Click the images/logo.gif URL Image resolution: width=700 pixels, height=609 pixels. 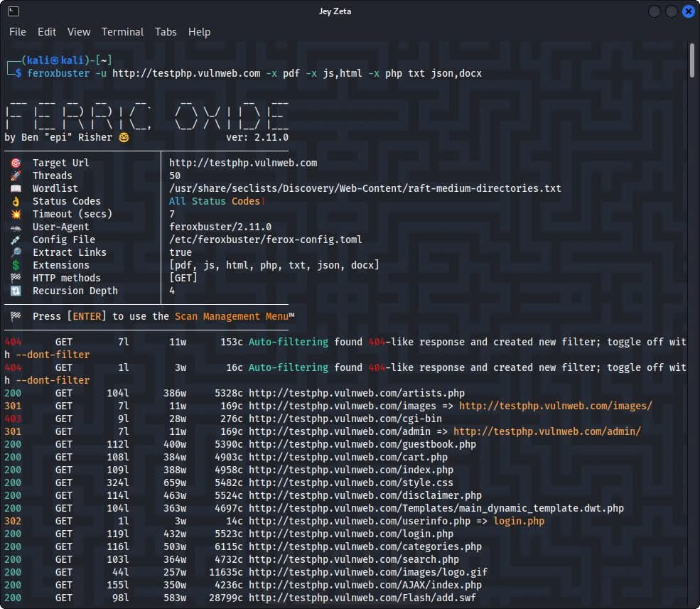[x=368, y=572]
